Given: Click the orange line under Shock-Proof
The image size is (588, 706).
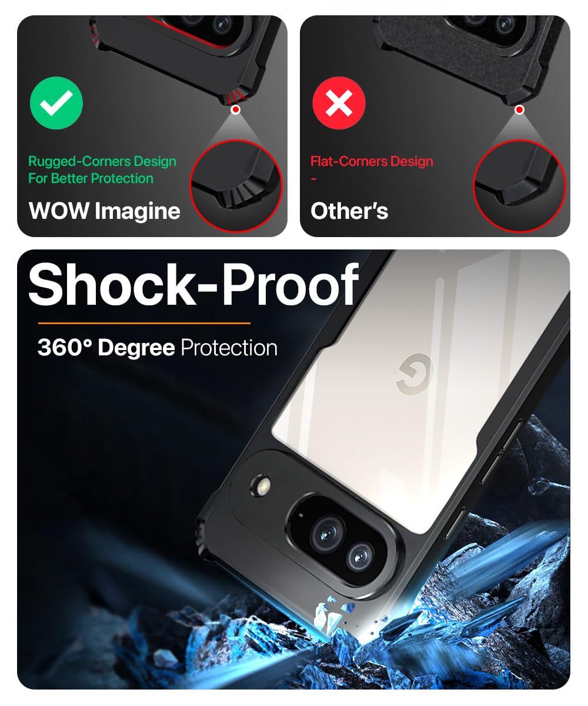Looking at the screenshot, I should coord(145,323).
